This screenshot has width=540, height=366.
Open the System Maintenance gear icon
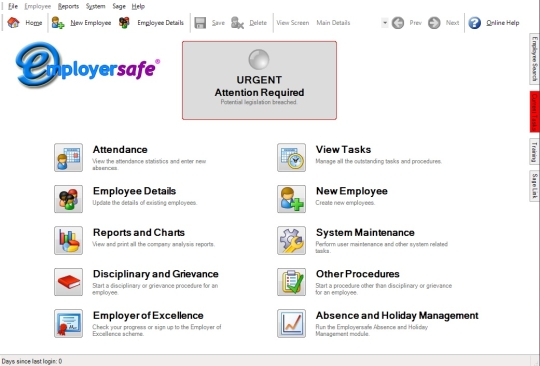click(291, 240)
